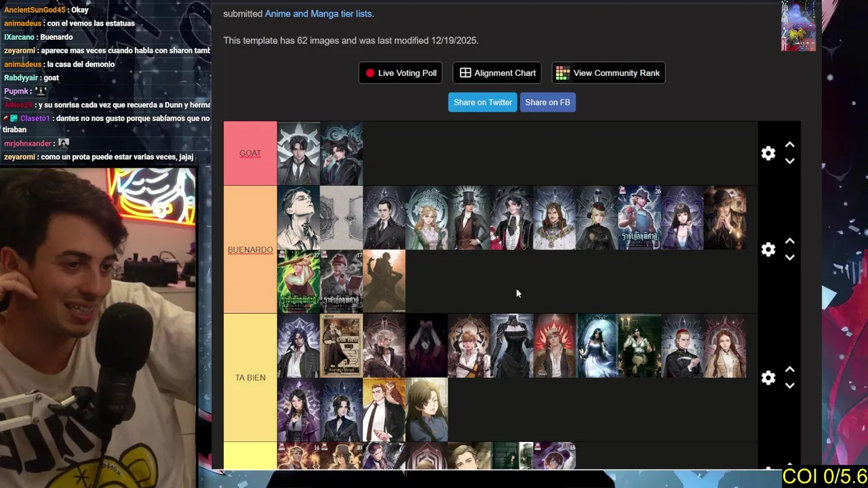868x488 pixels.
Task: Select the green-haired card in BUENARDO second row
Action: tap(298, 281)
